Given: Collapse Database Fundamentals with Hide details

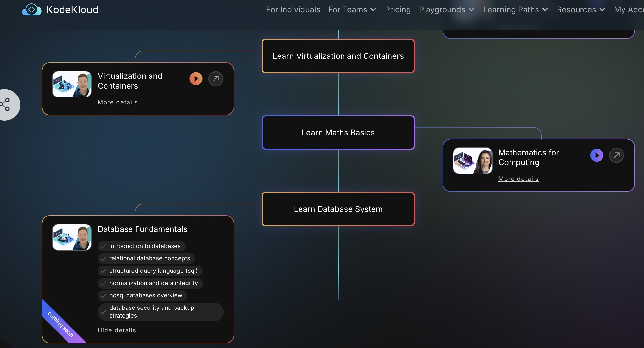Looking at the screenshot, I should [x=117, y=330].
